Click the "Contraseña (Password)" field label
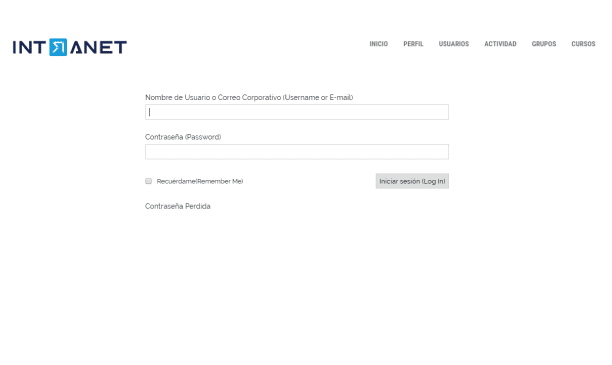 pos(183,137)
